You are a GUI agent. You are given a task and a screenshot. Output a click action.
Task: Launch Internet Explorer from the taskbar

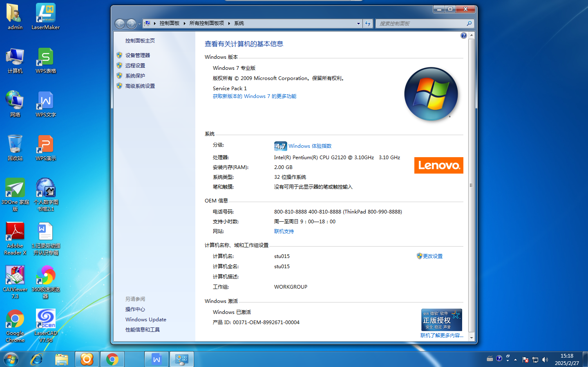pyautogui.click(x=37, y=359)
